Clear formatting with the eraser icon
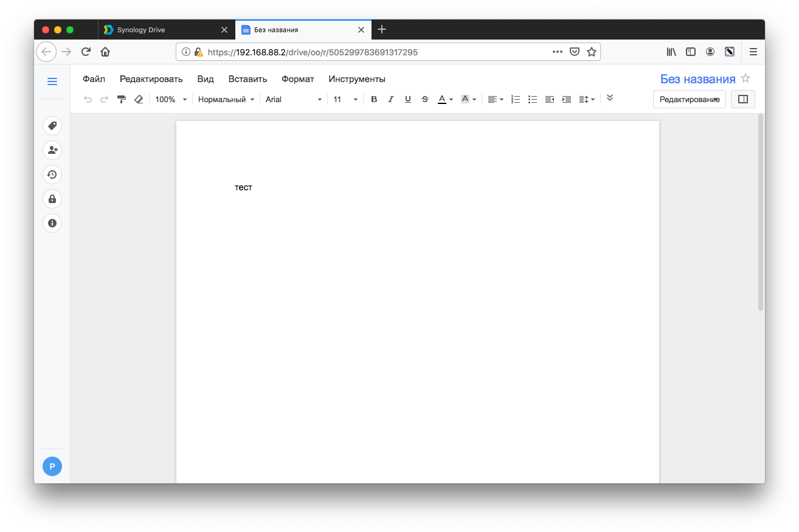This screenshot has width=799, height=532. click(139, 99)
